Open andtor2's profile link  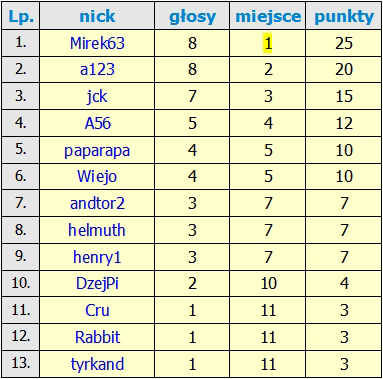(x=97, y=203)
